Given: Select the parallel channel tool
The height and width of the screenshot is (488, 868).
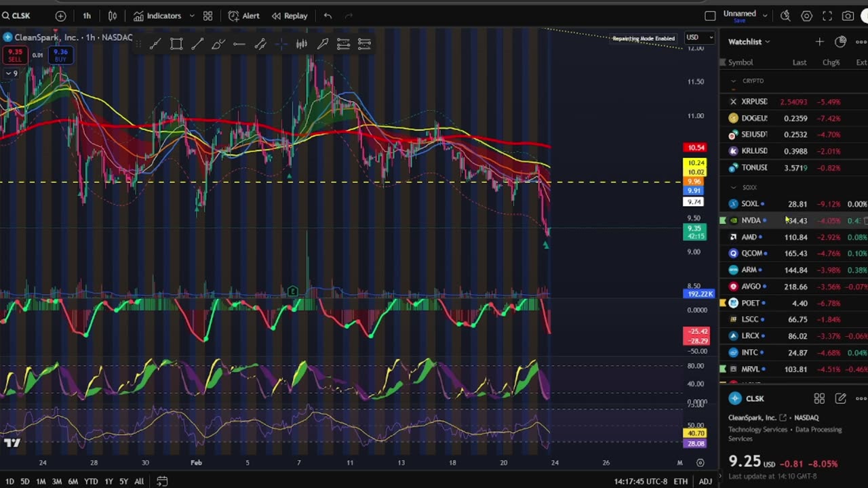Looking at the screenshot, I should click(260, 44).
